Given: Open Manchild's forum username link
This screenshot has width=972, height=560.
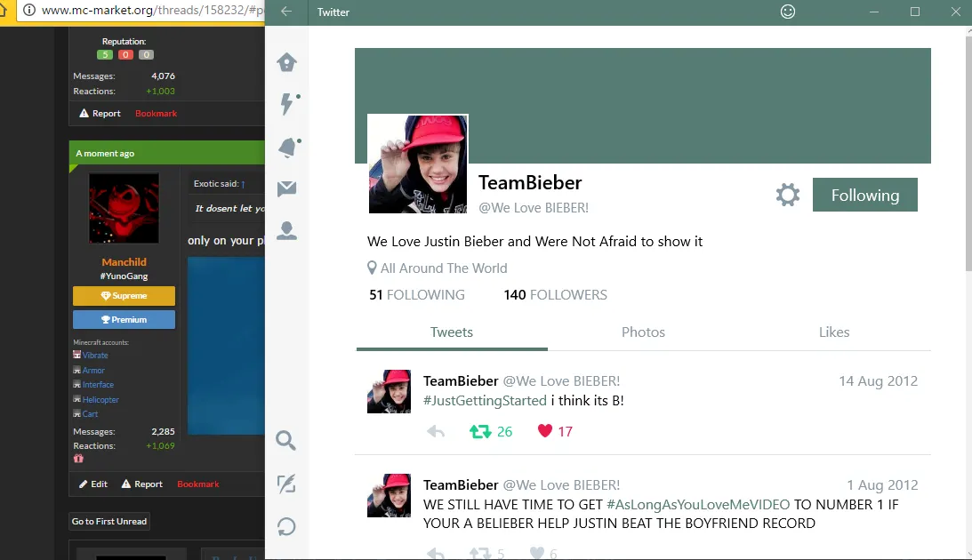Looking at the screenshot, I should (124, 262).
